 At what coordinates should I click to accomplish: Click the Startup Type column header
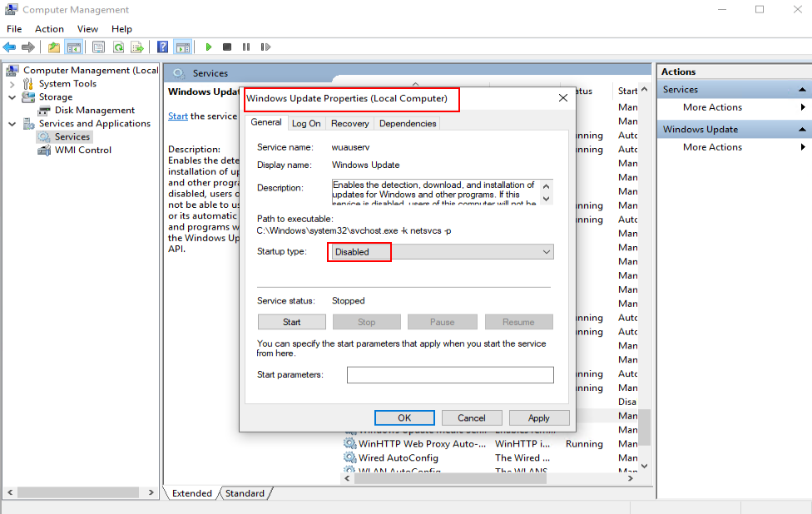click(x=627, y=91)
